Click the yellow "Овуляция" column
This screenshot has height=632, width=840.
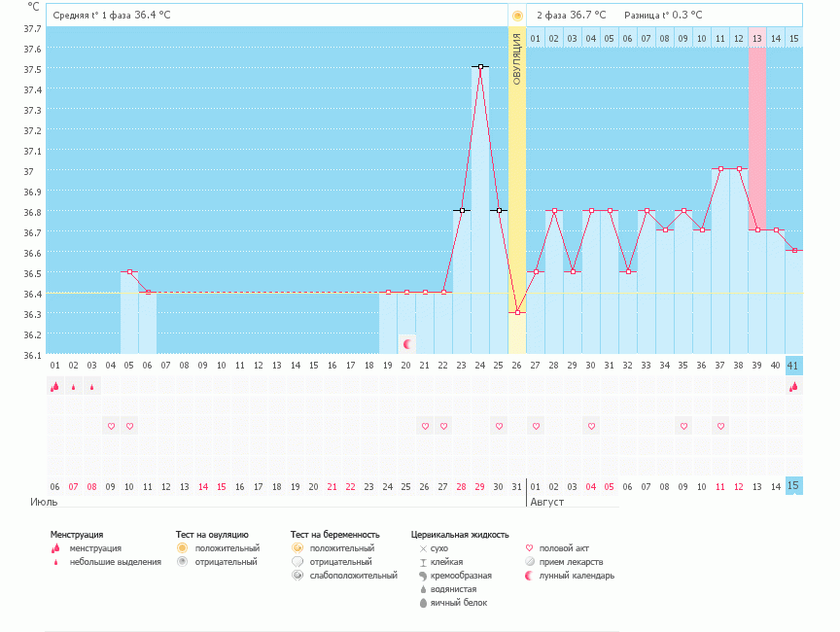pyautogui.click(x=517, y=194)
